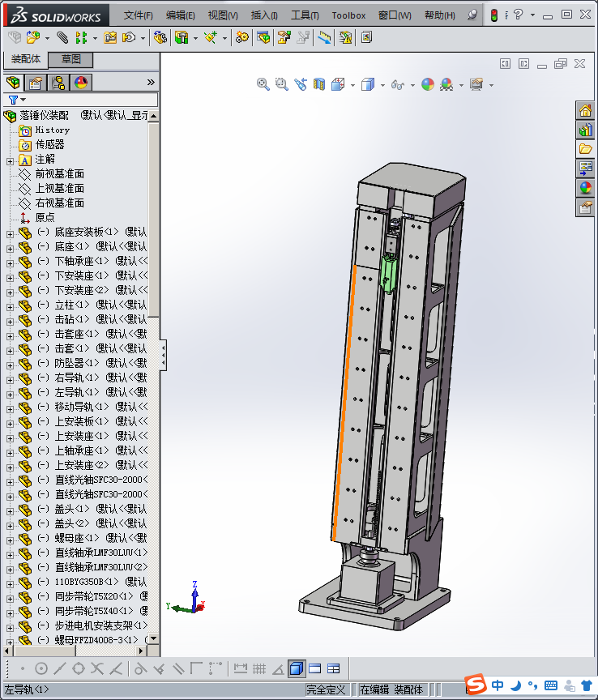Toggle the single viewport layout button

(x=315, y=668)
